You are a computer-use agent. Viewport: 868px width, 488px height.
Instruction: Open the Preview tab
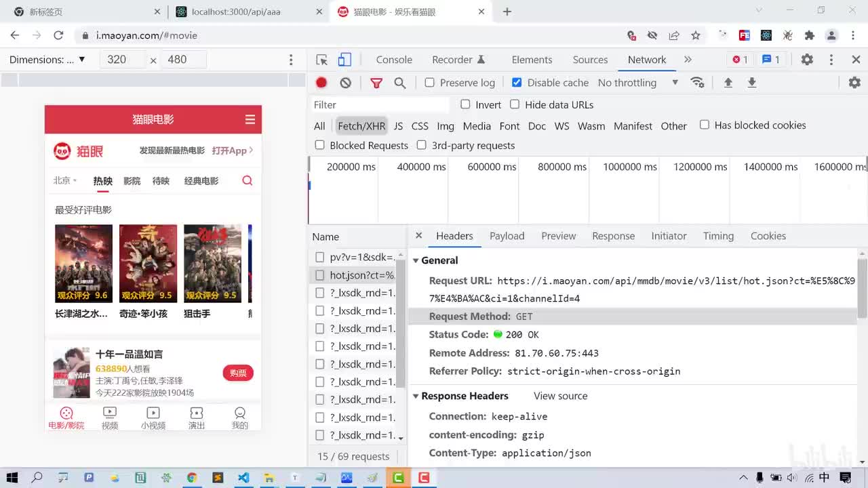coord(559,236)
